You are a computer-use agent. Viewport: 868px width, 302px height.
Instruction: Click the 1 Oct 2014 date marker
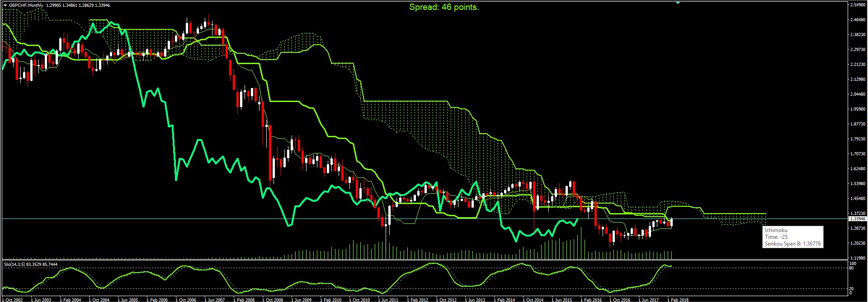pyautogui.click(x=533, y=300)
